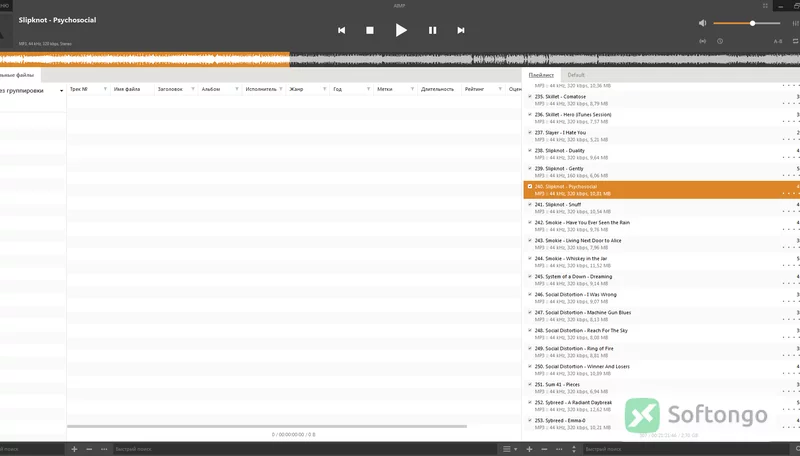Viewport: 800px width, 456px height.
Task: Select track 243 Smokie - Living Next Door to Alice
Action: click(661, 244)
